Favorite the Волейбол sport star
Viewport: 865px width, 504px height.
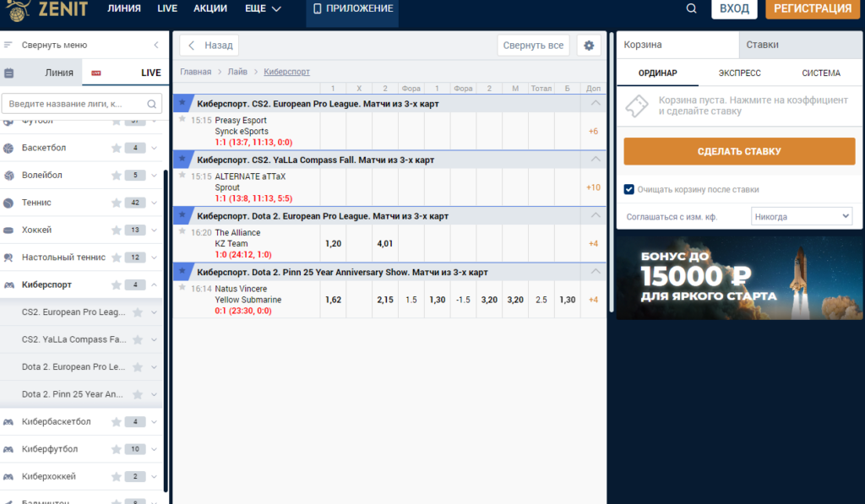pyautogui.click(x=116, y=176)
